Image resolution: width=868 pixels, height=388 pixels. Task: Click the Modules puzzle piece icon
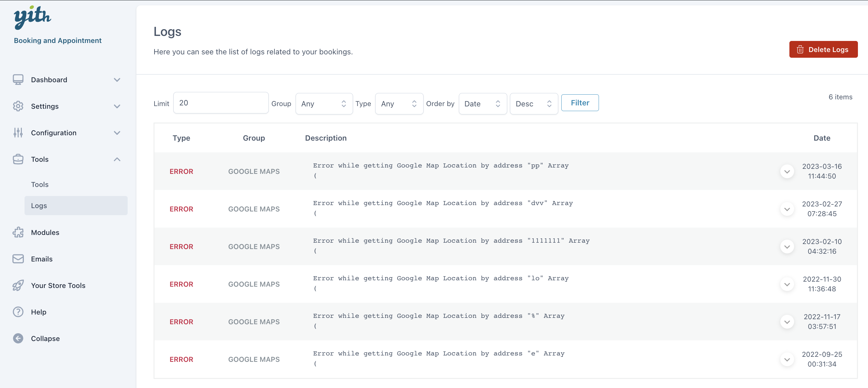click(x=18, y=232)
